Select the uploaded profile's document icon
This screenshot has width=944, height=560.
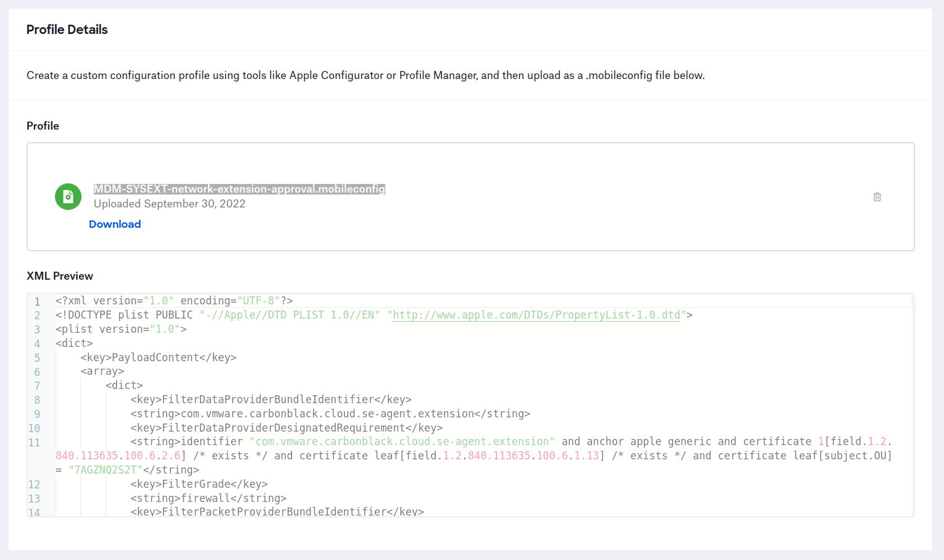[x=68, y=196]
